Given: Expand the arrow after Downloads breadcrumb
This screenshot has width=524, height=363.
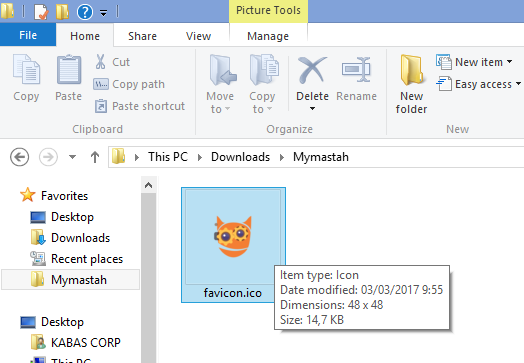Looking at the screenshot, I should click(x=282, y=157).
